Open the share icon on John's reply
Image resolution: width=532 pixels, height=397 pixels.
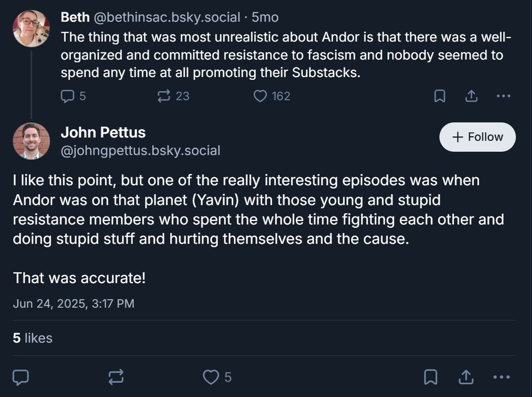pos(466,377)
